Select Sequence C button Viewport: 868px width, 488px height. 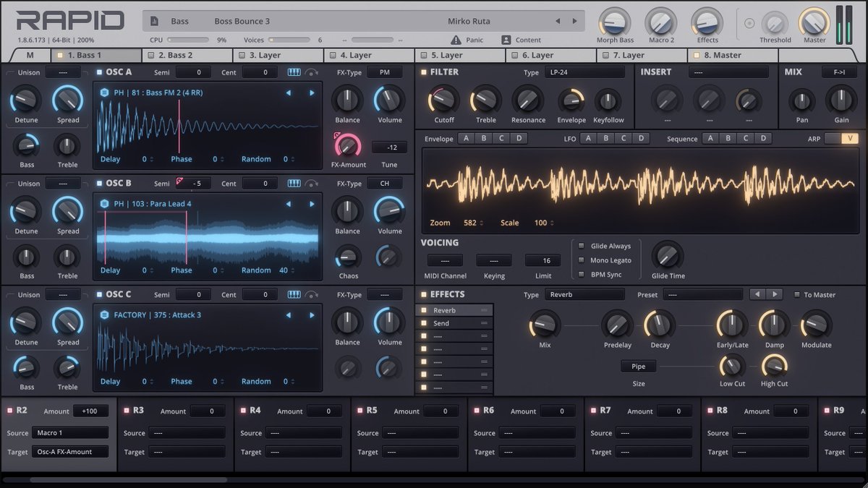(x=746, y=139)
